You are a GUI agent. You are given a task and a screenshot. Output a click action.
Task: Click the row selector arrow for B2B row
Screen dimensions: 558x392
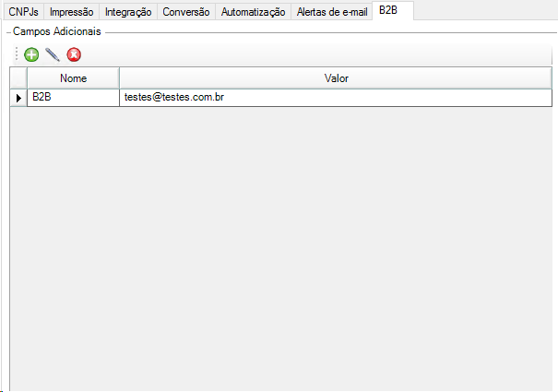coord(18,98)
